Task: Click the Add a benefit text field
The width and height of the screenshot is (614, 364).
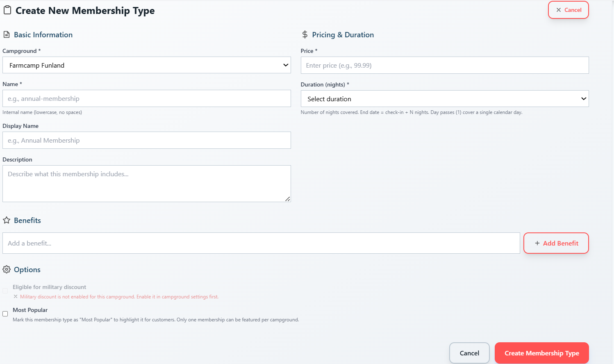Action: tap(261, 243)
